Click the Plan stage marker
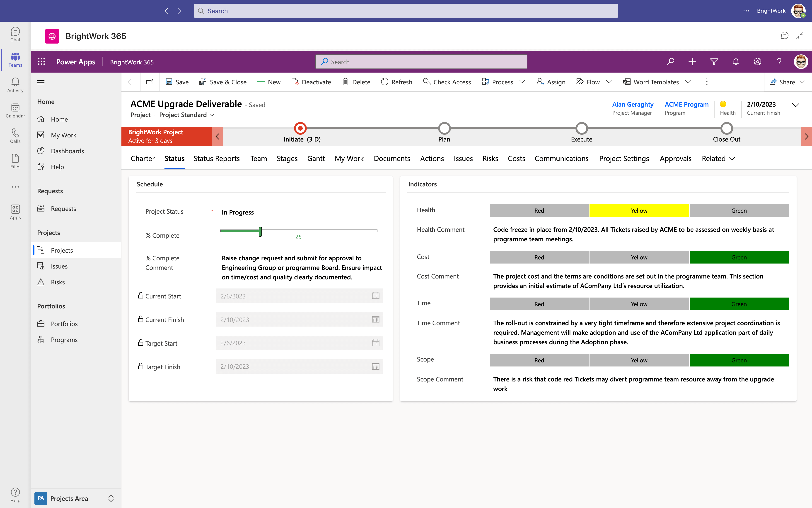Viewport: 812px width, 508px height. coord(444,128)
